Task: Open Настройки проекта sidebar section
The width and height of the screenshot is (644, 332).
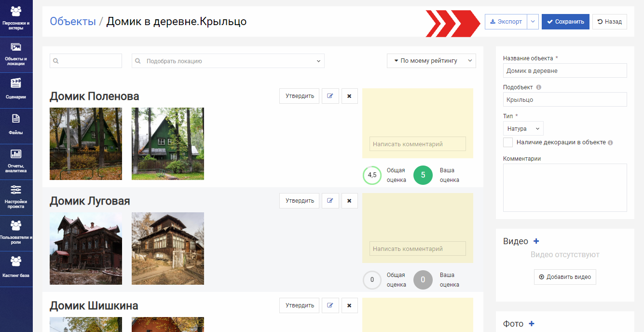Action: 16,197
